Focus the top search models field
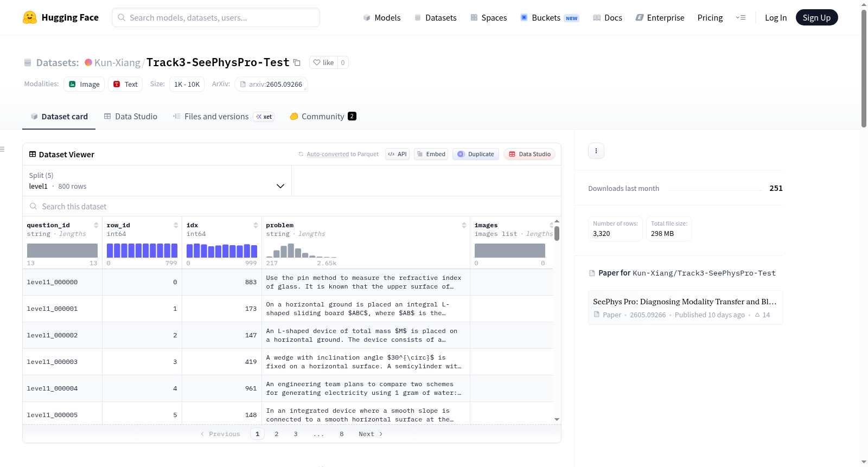 pos(216,17)
